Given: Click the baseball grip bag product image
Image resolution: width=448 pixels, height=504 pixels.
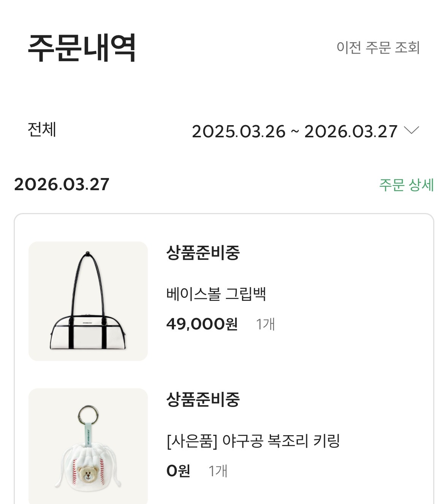Looking at the screenshot, I should 88,301.
